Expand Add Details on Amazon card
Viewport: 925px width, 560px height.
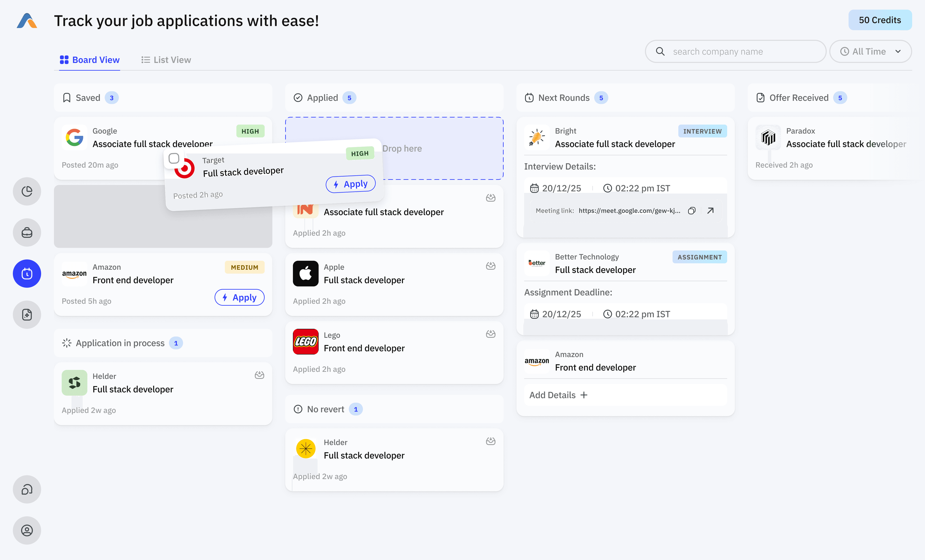(558, 395)
